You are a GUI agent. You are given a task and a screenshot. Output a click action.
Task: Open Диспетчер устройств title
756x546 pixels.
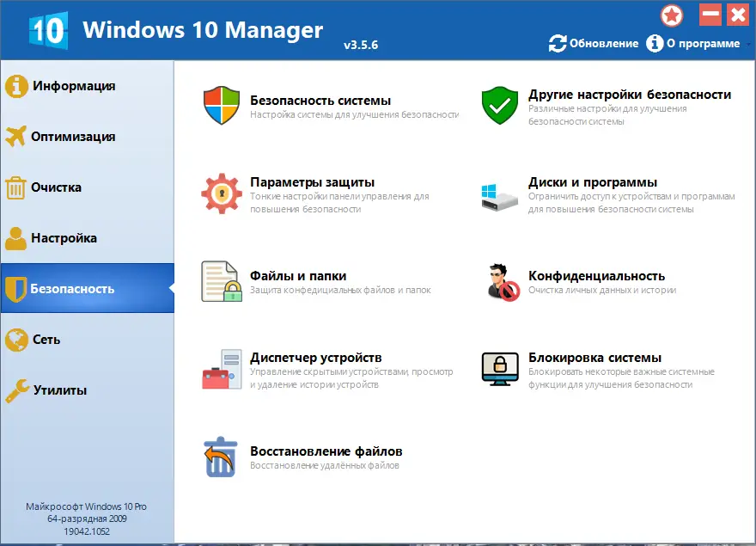(316, 358)
